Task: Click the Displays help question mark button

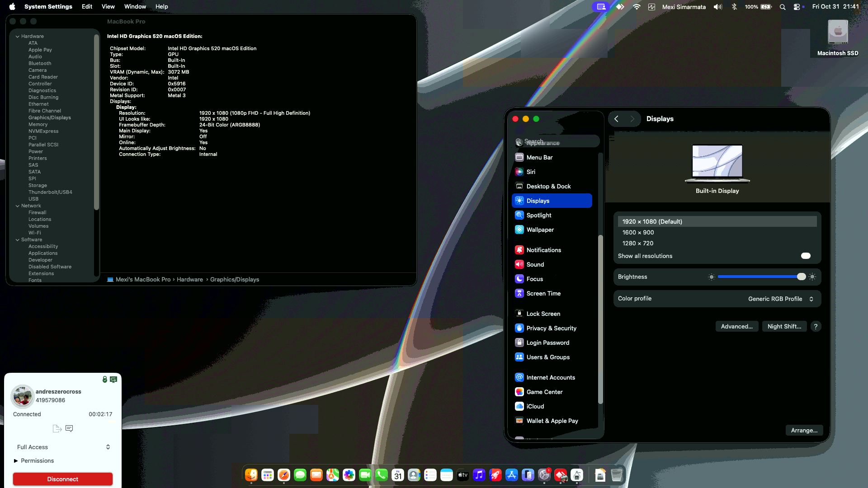Action: coord(816,326)
